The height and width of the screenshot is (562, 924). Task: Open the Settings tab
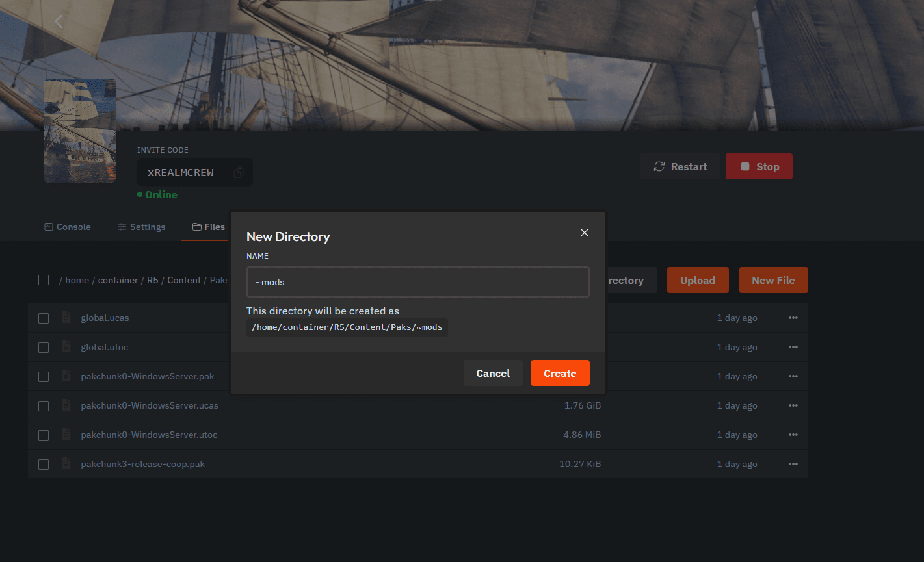click(x=142, y=227)
